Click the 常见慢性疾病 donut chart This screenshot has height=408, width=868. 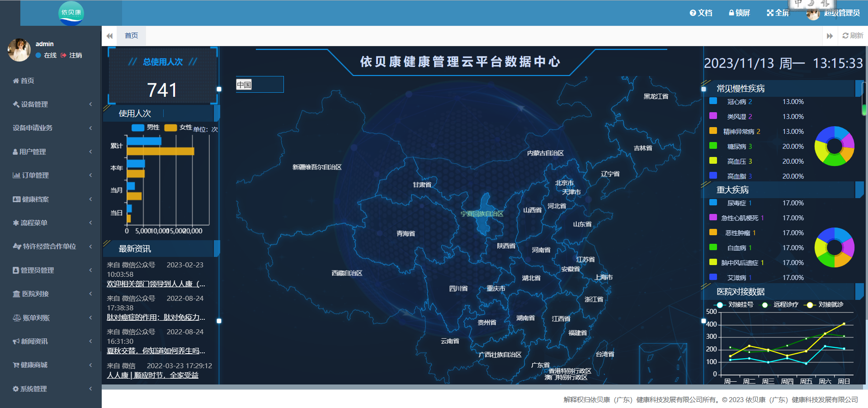click(x=834, y=146)
